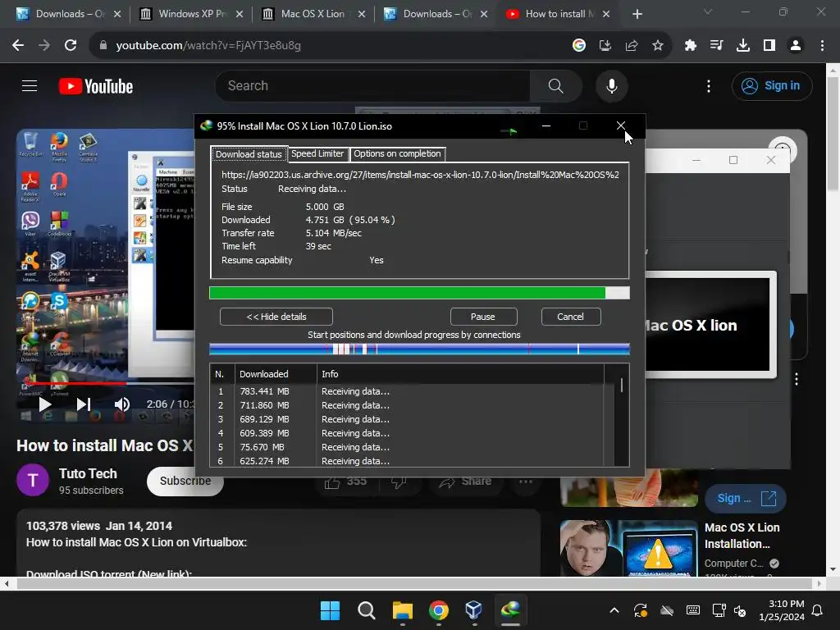The image size is (840, 630).
Task: Open the Download status tab
Action: click(x=249, y=153)
